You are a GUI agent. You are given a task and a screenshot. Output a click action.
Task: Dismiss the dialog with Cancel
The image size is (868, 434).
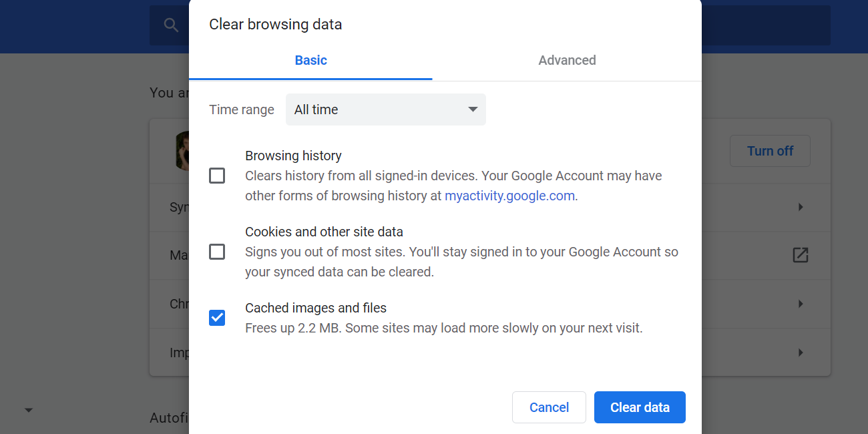pyautogui.click(x=548, y=407)
